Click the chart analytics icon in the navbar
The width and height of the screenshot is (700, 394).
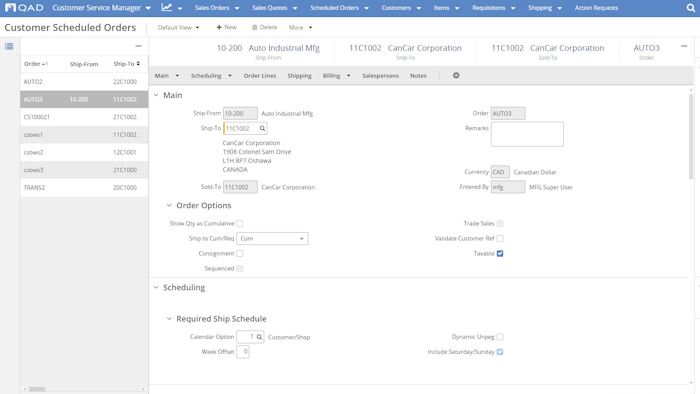pos(167,7)
